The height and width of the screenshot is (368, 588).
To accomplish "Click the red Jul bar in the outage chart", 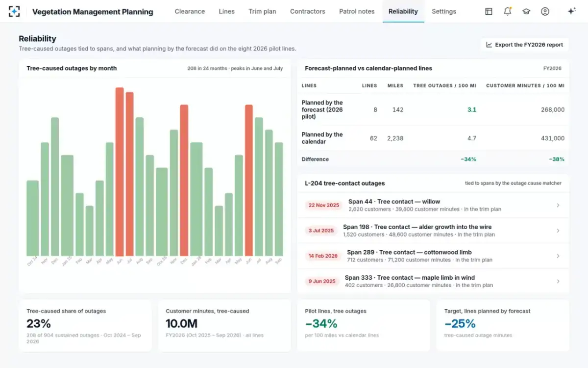I will click(x=129, y=174).
